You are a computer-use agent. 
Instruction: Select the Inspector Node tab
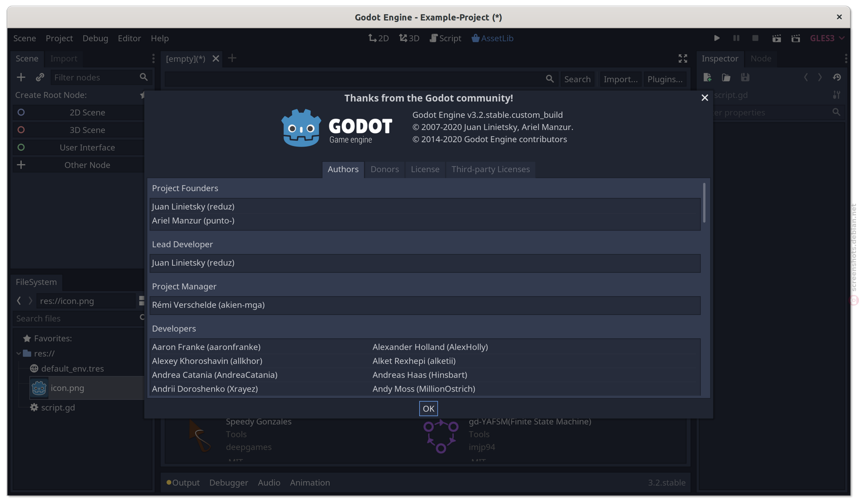click(761, 58)
